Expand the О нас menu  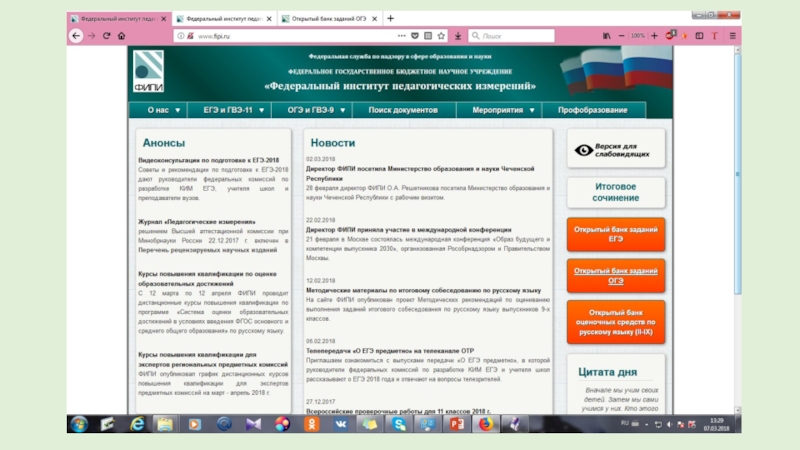[x=159, y=110]
